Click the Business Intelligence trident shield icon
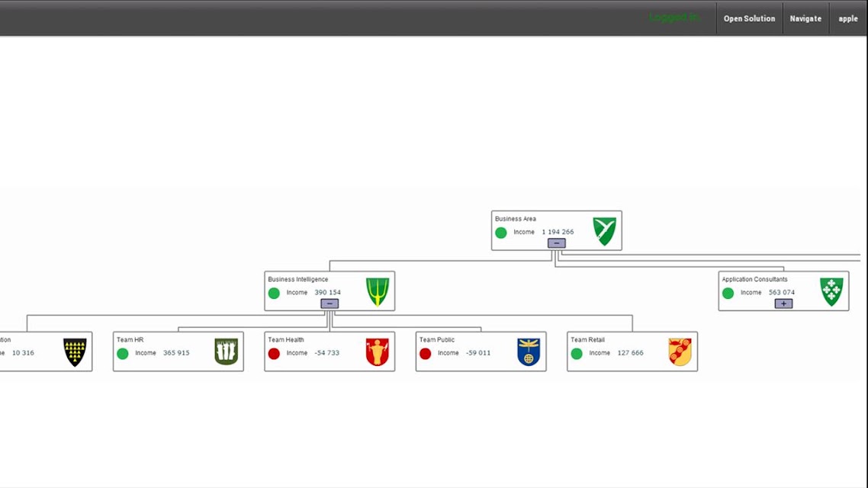Screen dimensions: 868x488 (378, 291)
